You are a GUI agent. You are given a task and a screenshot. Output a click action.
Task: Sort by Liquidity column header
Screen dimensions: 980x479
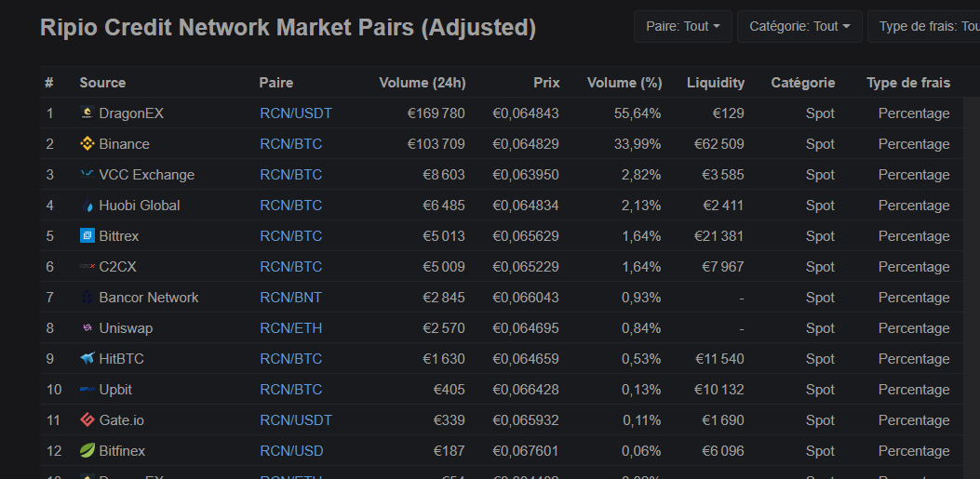click(715, 83)
